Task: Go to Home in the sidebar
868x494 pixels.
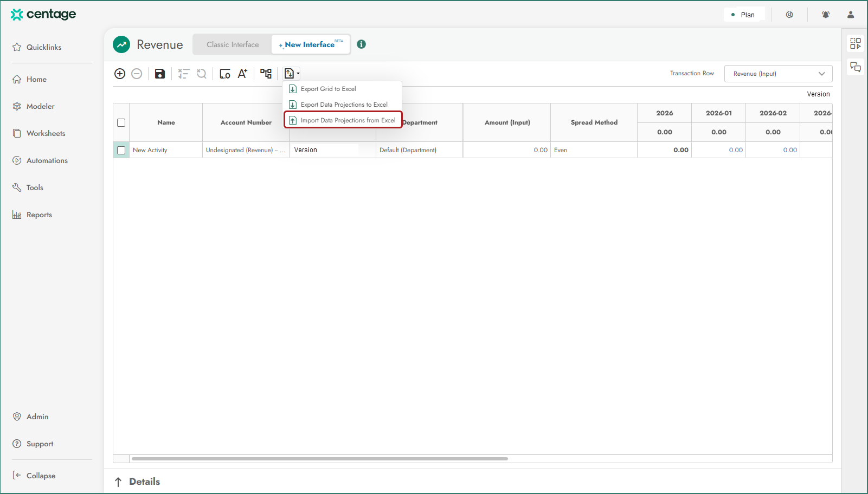Action: click(x=36, y=79)
